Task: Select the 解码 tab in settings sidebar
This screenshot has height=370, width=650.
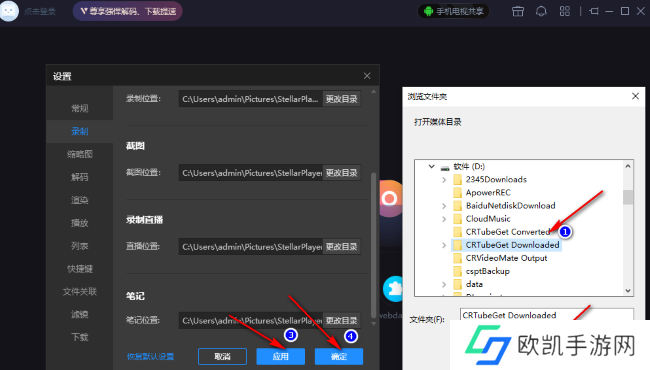Action: tap(80, 177)
